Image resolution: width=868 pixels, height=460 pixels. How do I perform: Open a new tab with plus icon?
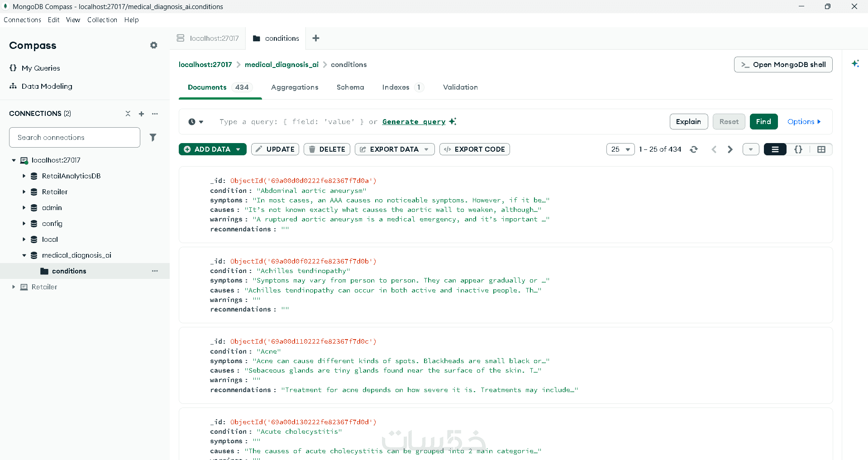pos(316,38)
